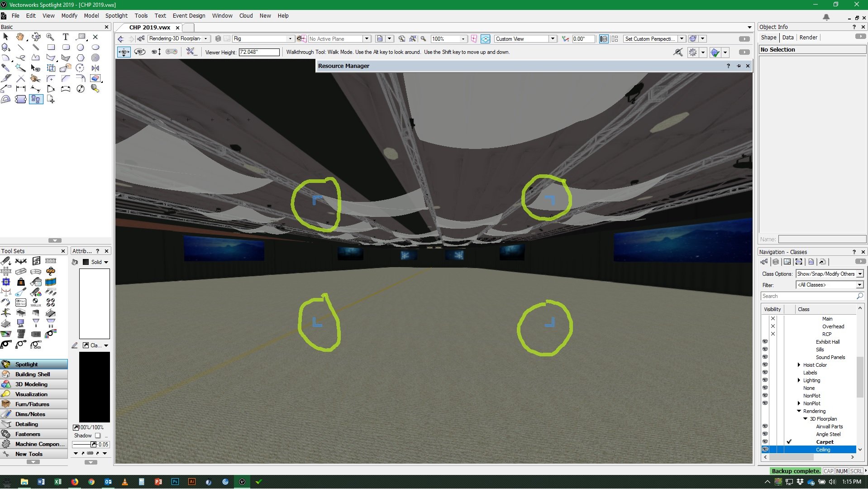Select the Zoom magnifier tool
The height and width of the screenshot is (489, 868).
(x=51, y=37)
